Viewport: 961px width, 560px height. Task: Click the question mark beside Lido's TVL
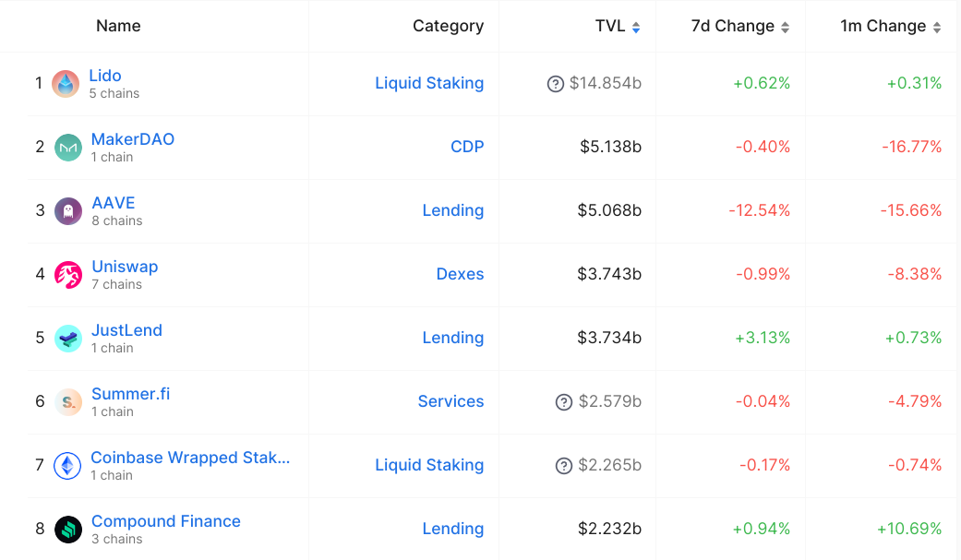pyautogui.click(x=555, y=84)
